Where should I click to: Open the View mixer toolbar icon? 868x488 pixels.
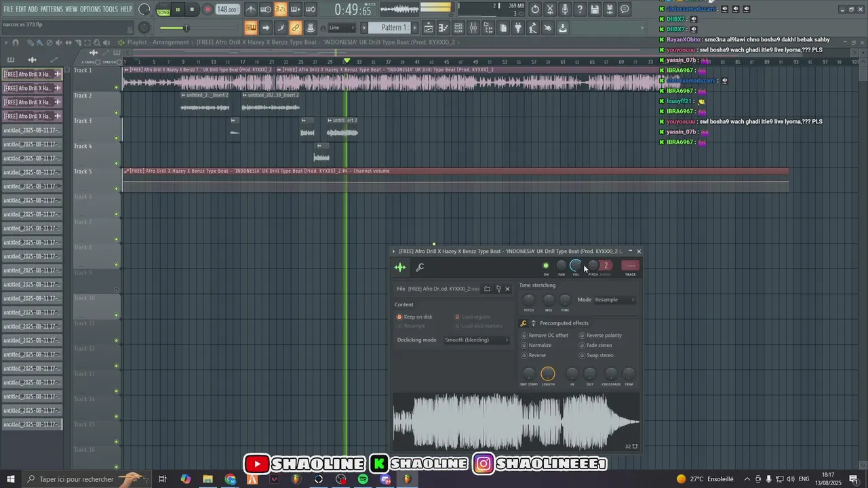coord(473,28)
